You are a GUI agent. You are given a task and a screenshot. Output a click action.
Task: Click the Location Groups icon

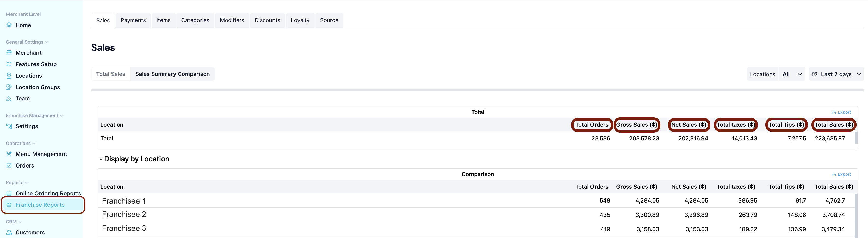[x=9, y=87]
